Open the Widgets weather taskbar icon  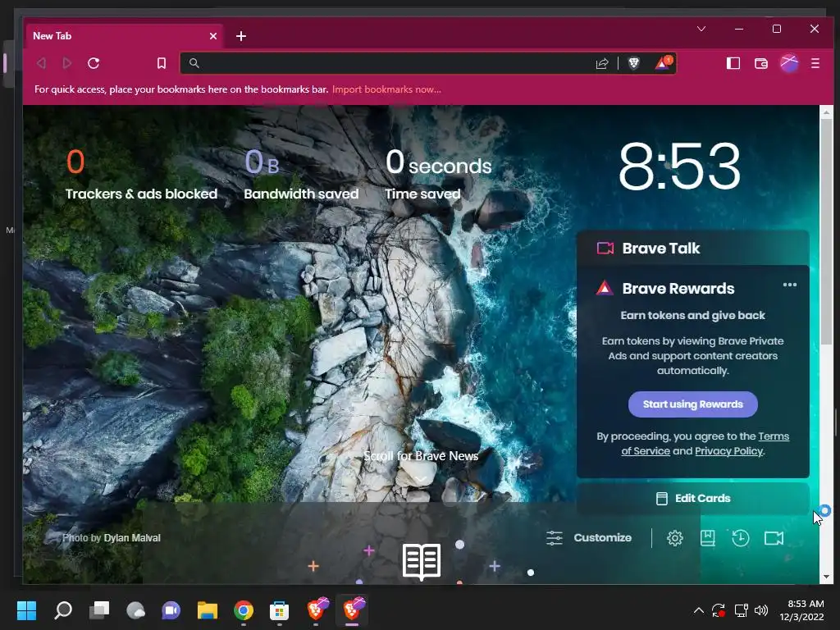135,610
